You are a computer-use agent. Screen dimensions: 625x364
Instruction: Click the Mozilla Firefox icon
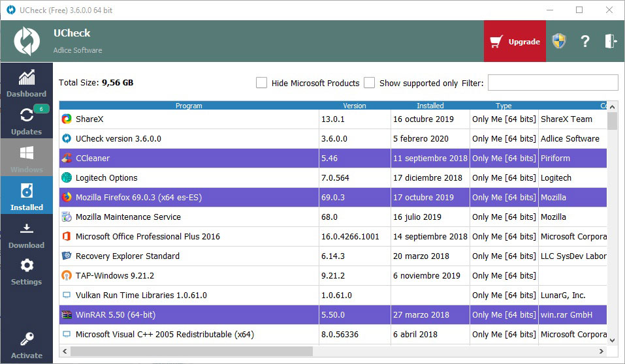pos(67,197)
